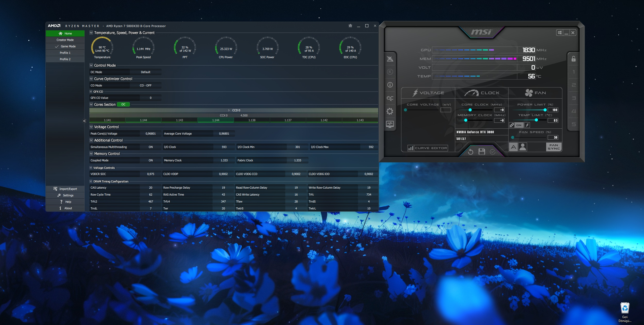Click Core Clock +0 value field
The width and height of the screenshot is (644, 325).
click(499, 110)
